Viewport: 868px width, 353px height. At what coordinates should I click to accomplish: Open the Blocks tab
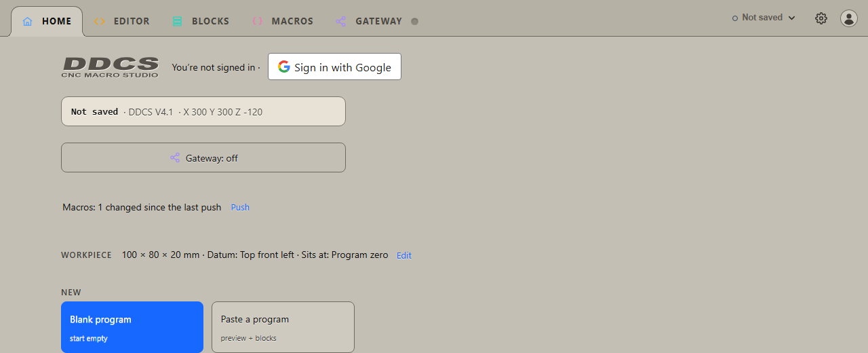pos(201,21)
